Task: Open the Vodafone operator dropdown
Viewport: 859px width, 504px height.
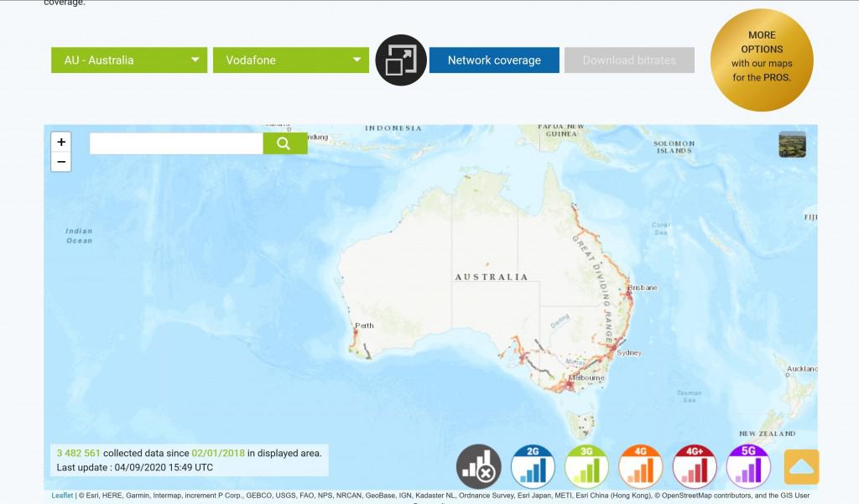Action: (x=291, y=60)
